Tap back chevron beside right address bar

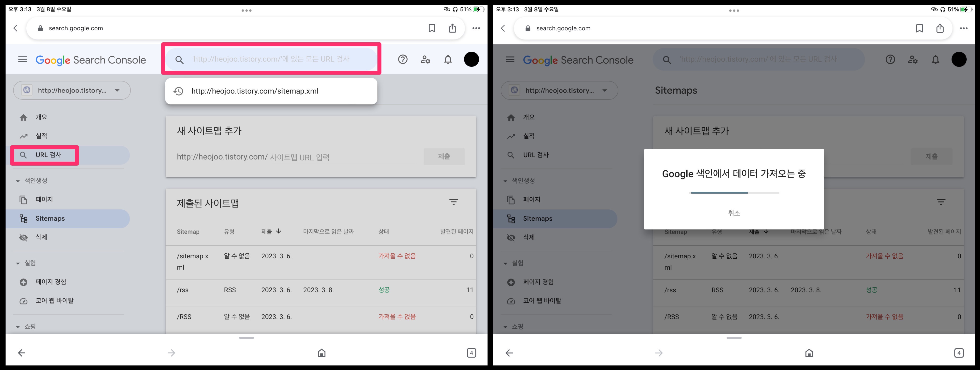click(503, 28)
